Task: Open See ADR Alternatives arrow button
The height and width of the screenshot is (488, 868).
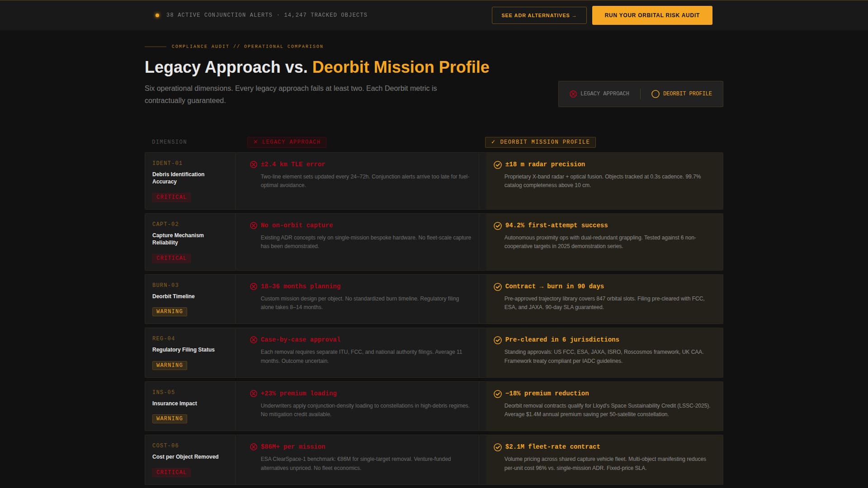Action: pos(539,15)
